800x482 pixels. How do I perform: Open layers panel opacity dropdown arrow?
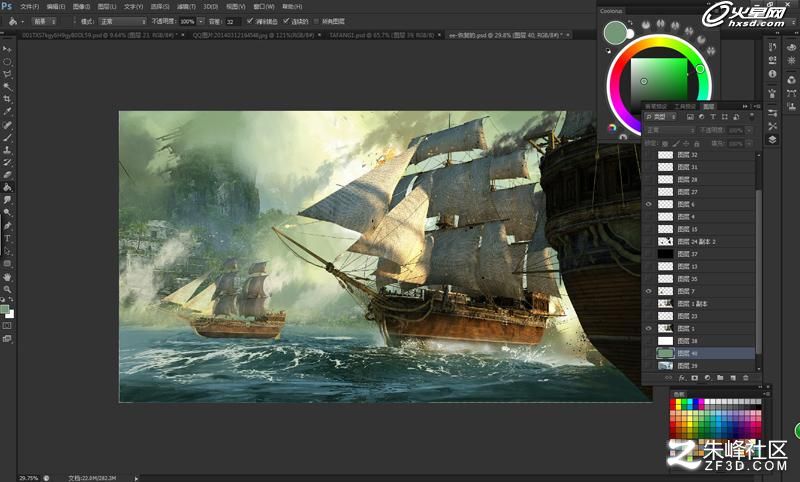[749, 131]
